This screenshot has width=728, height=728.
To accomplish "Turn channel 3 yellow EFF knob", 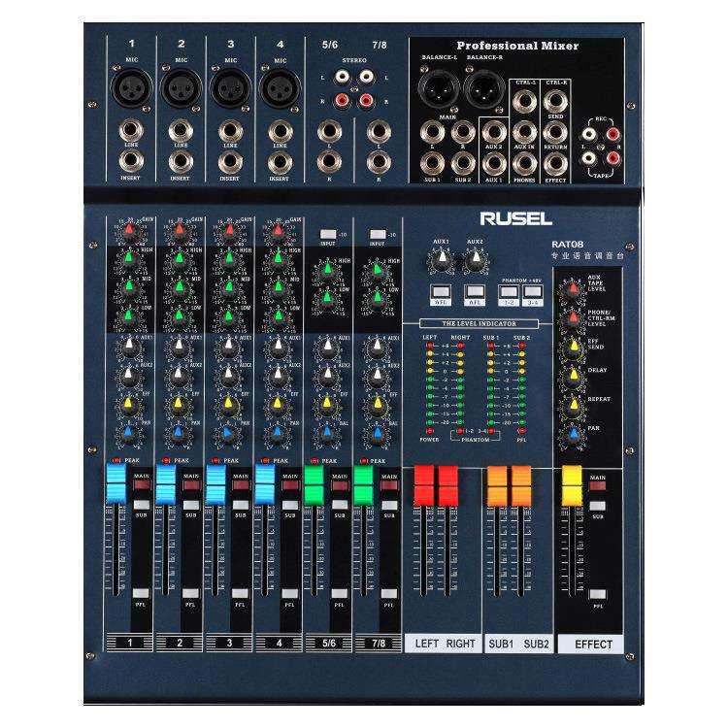I will tap(228, 404).
